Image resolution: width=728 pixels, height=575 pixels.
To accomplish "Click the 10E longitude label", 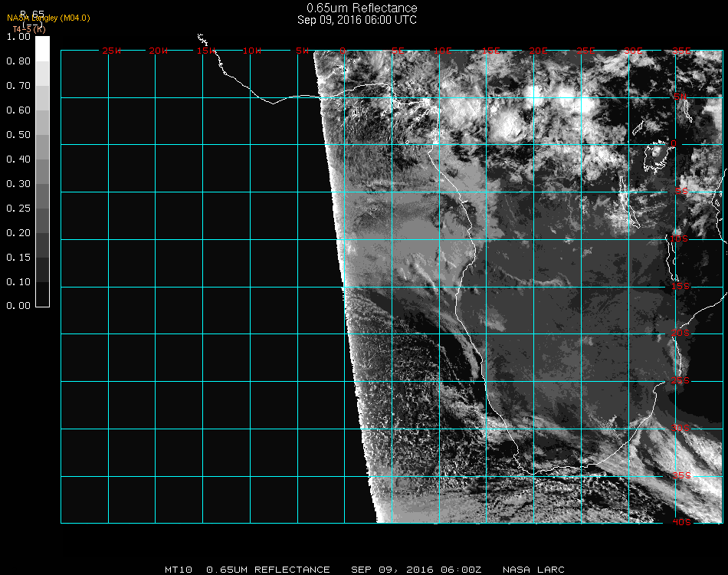I will click(x=443, y=51).
